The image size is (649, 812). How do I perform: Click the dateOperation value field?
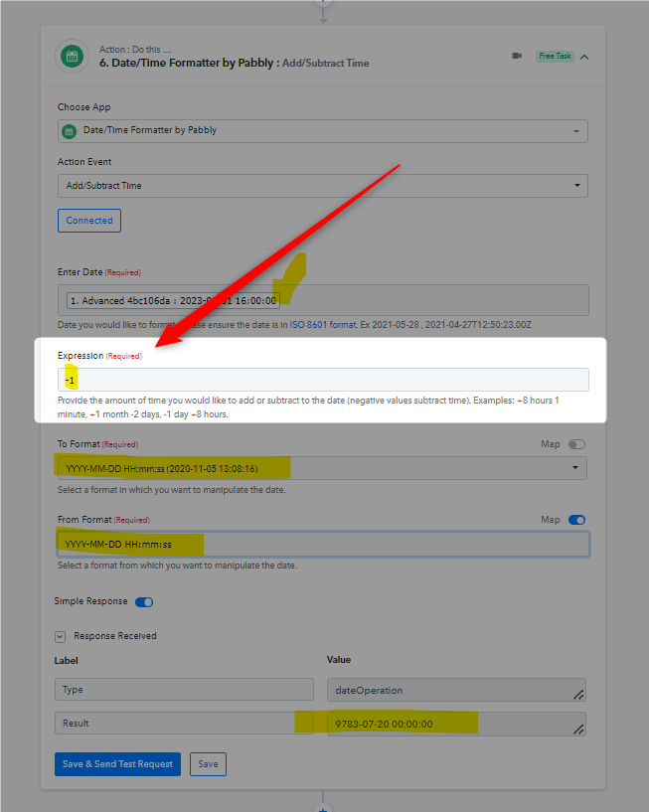(456, 690)
